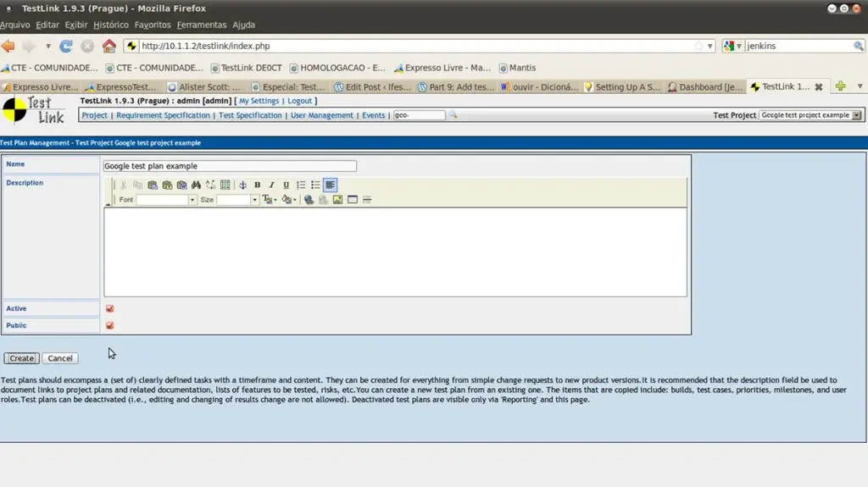Insert a bulleted list
This screenshot has width=868, height=487.
coord(315,185)
